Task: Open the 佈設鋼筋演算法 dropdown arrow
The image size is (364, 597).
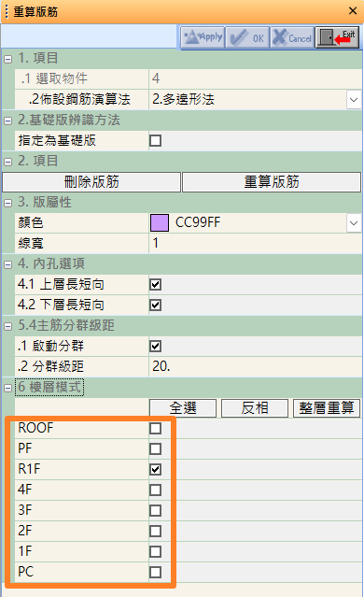Action: click(354, 100)
